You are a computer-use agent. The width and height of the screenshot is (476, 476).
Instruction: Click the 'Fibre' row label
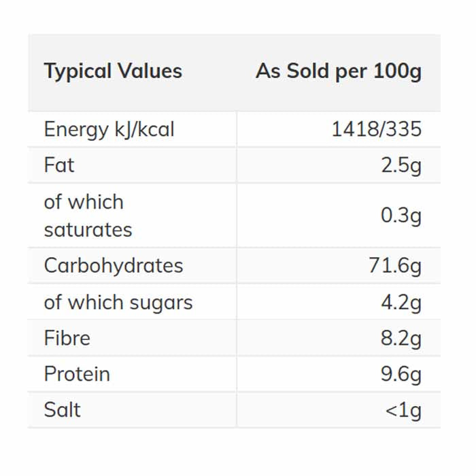tap(67, 338)
